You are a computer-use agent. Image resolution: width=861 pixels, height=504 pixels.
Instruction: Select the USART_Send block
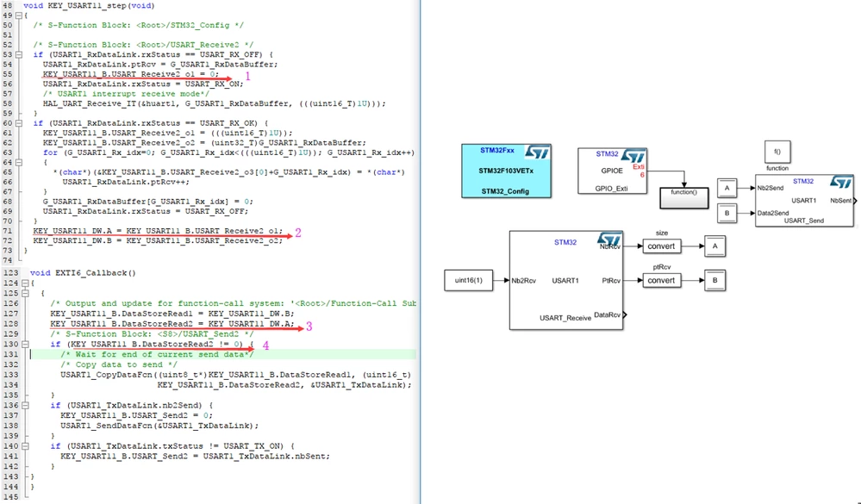(x=804, y=201)
